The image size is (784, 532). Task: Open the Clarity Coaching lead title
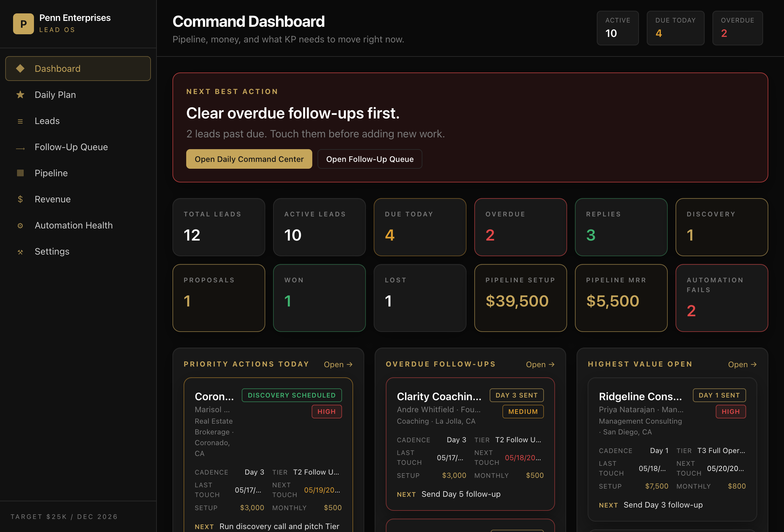[439, 397]
